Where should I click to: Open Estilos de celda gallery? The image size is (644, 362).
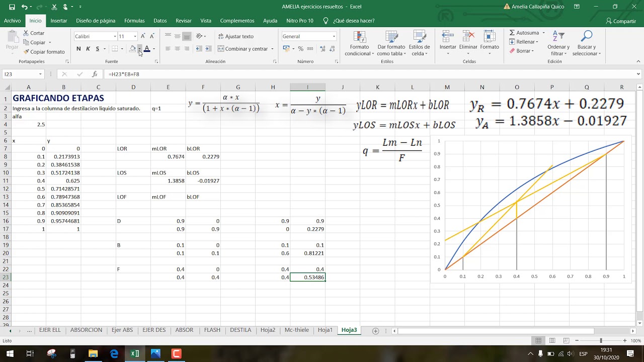(419, 44)
